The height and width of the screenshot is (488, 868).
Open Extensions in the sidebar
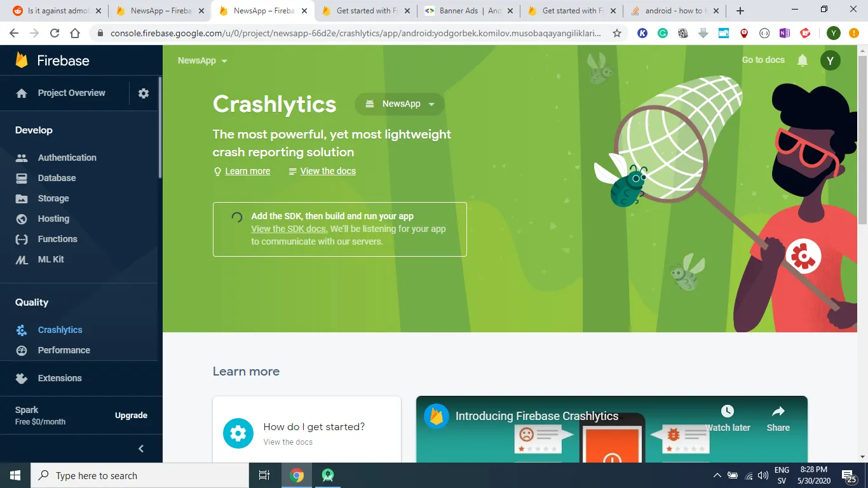tap(60, 378)
